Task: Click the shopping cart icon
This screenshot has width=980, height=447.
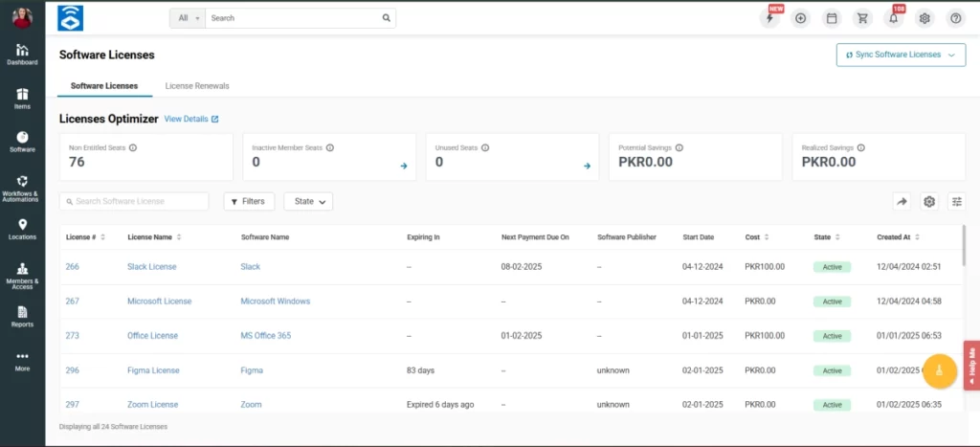Action: pos(863,18)
